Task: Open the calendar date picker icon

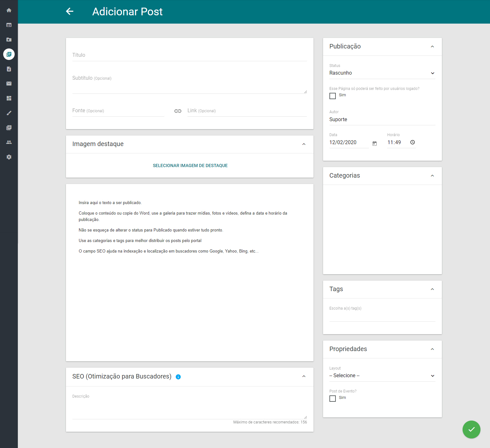Action: coord(375,143)
